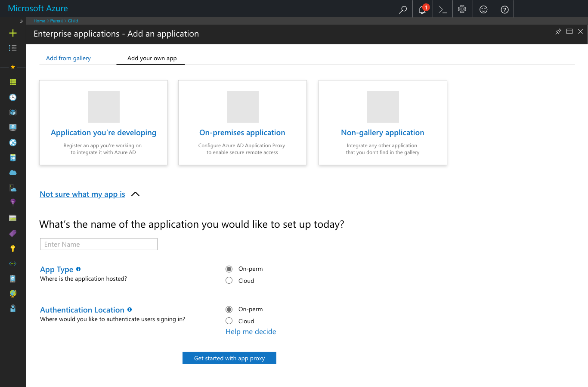588x387 pixels.
Task: Click Child in the breadcrumb
Action: coord(73,21)
